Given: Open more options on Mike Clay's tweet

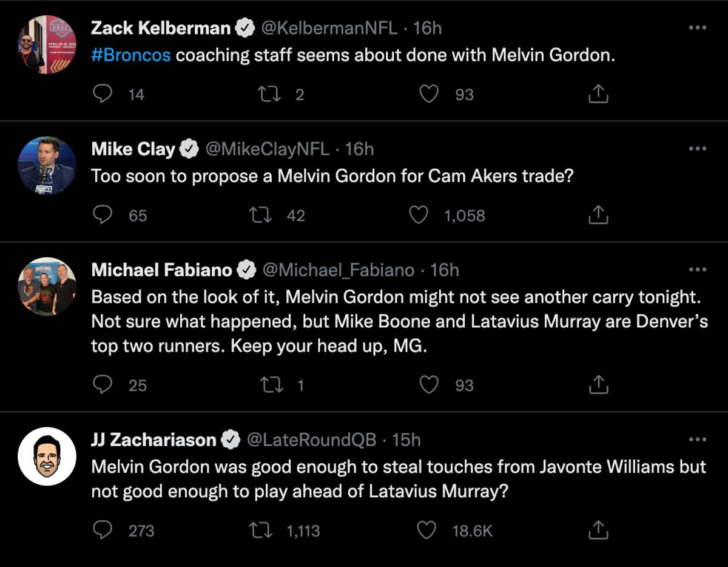Looking at the screenshot, I should point(698,149).
